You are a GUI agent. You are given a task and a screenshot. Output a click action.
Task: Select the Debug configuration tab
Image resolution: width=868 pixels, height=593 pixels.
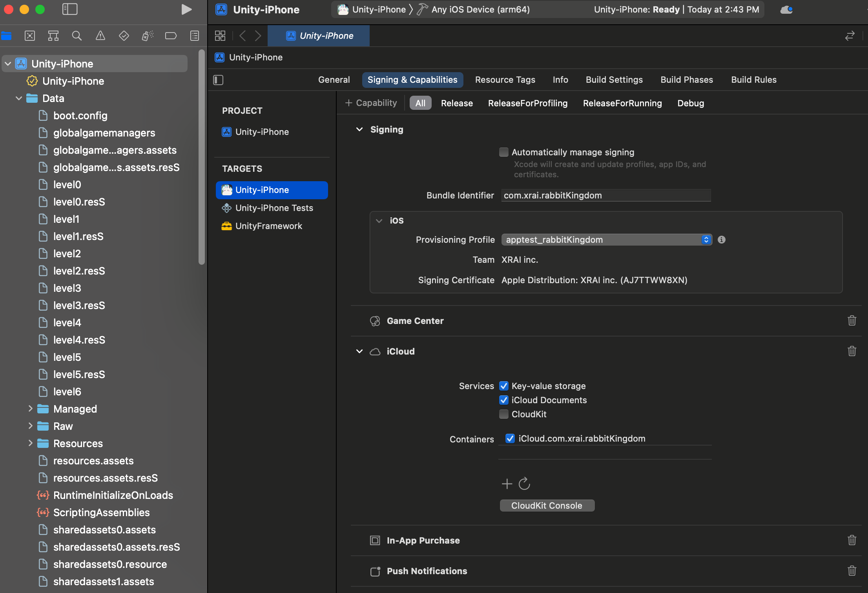click(690, 103)
